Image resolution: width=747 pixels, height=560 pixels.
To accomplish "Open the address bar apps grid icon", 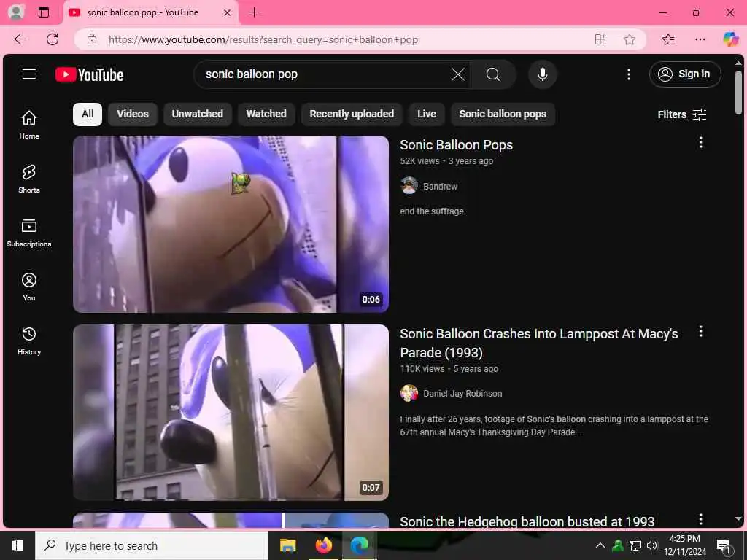I will [x=600, y=39].
